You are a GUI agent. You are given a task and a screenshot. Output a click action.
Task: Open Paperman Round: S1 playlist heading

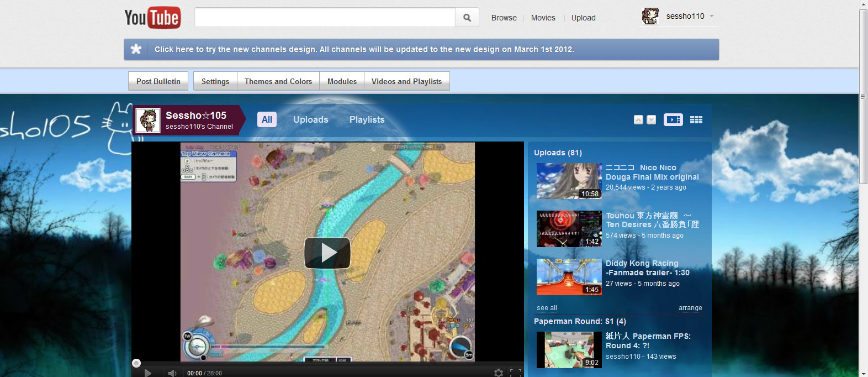pyautogui.click(x=580, y=321)
